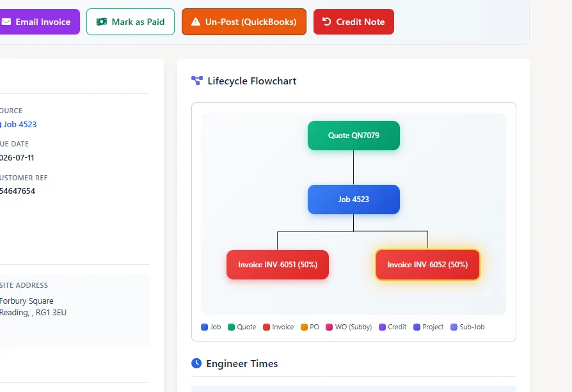Image resolution: width=572 pixels, height=392 pixels.
Task: Open highlighted Invoice INV-6052 (50%) node
Action: point(427,265)
